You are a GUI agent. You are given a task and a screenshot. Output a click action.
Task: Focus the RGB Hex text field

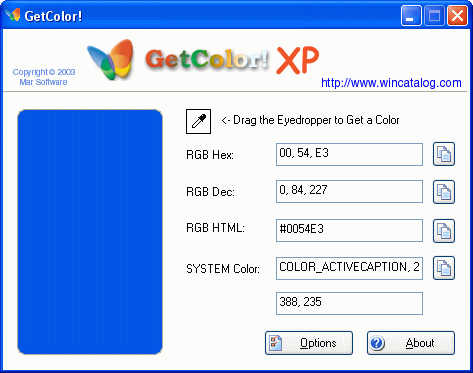[349, 154]
